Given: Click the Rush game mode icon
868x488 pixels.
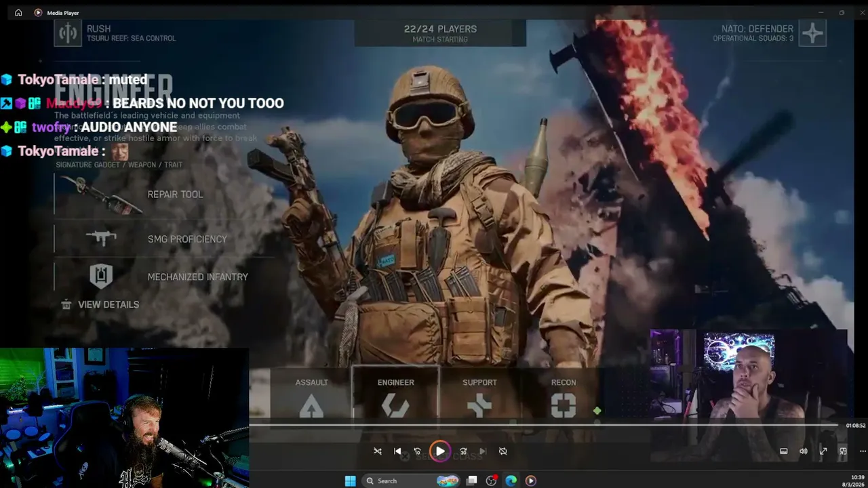Looking at the screenshot, I should pos(67,33).
